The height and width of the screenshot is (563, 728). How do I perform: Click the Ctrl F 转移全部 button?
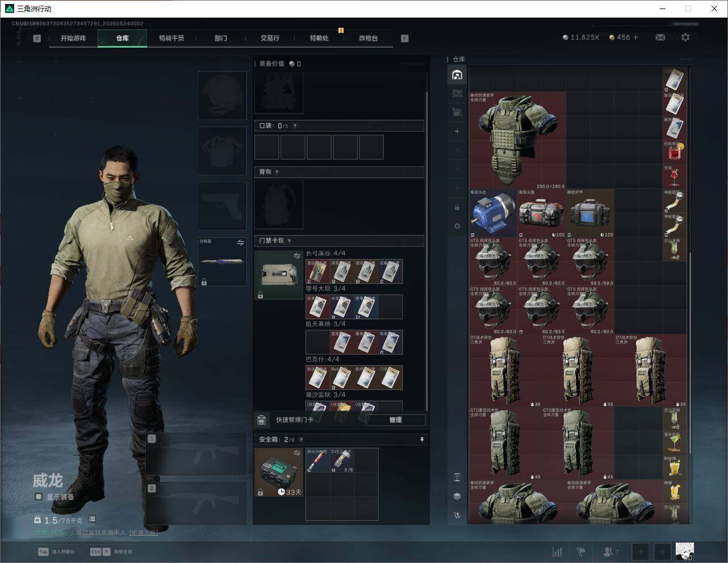click(111, 552)
